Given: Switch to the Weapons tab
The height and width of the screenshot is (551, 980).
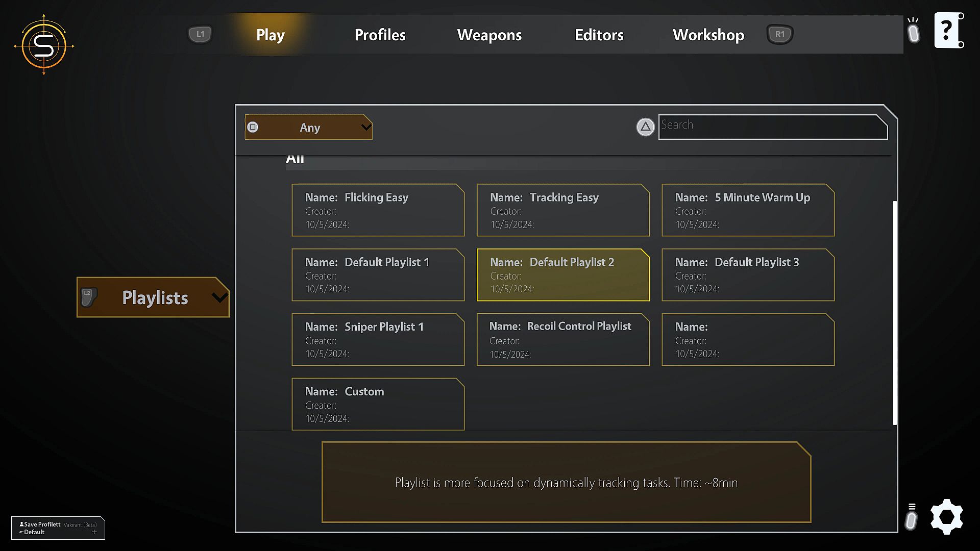Looking at the screenshot, I should click(x=489, y=35).
